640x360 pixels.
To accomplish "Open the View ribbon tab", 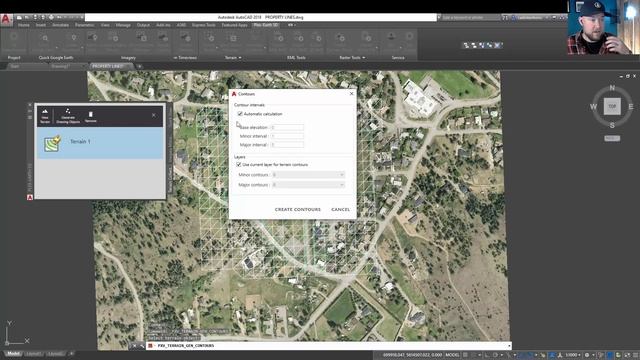I will tap(105, 25).
